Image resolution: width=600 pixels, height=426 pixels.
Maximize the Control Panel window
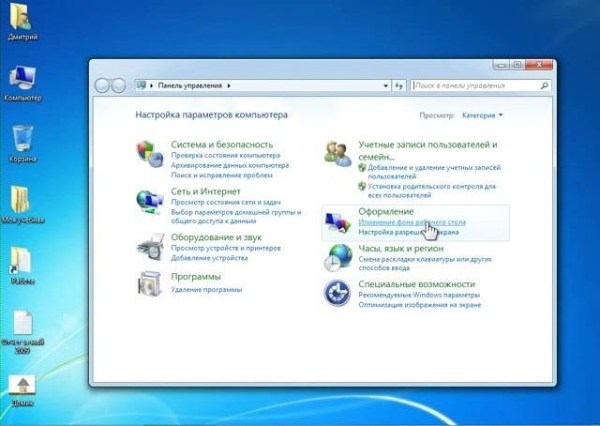[x=517, y=65]
